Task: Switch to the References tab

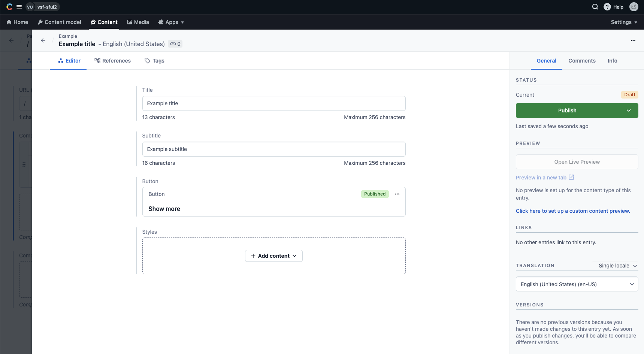Action: point(112,61)
